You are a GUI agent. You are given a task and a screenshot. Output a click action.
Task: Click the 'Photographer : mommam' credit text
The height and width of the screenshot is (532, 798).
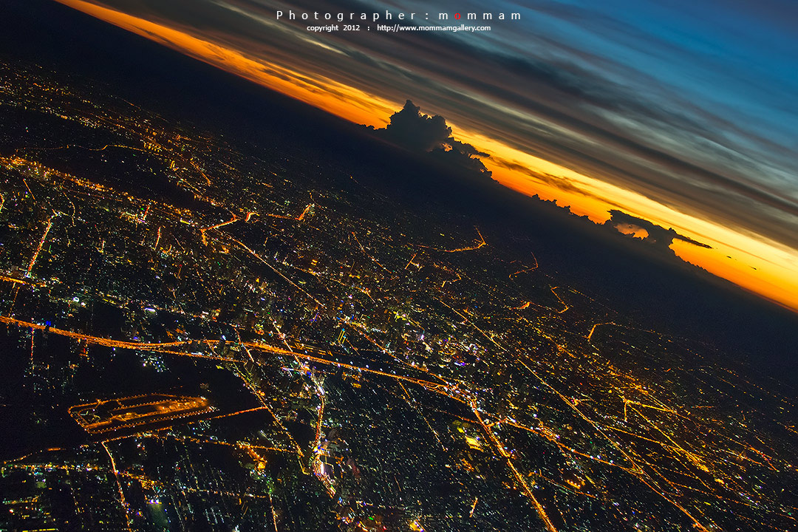399,16
